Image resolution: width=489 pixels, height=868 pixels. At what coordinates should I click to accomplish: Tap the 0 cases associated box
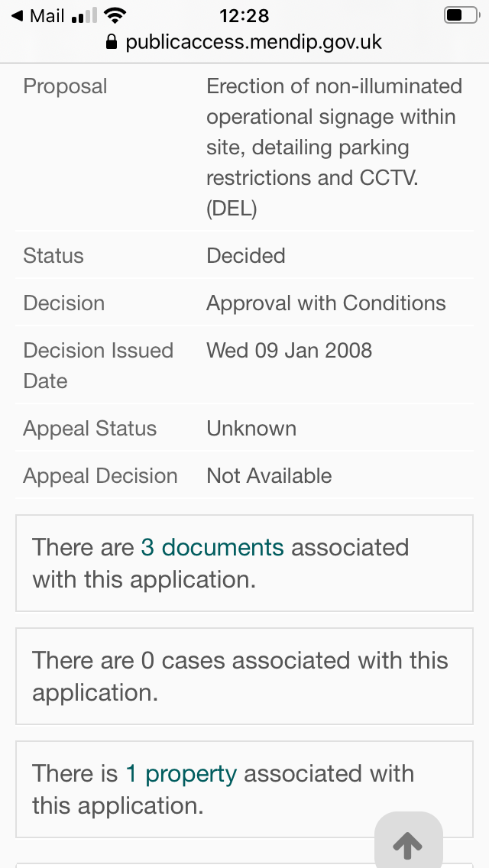pyautogui.click(x=244, y=676)
